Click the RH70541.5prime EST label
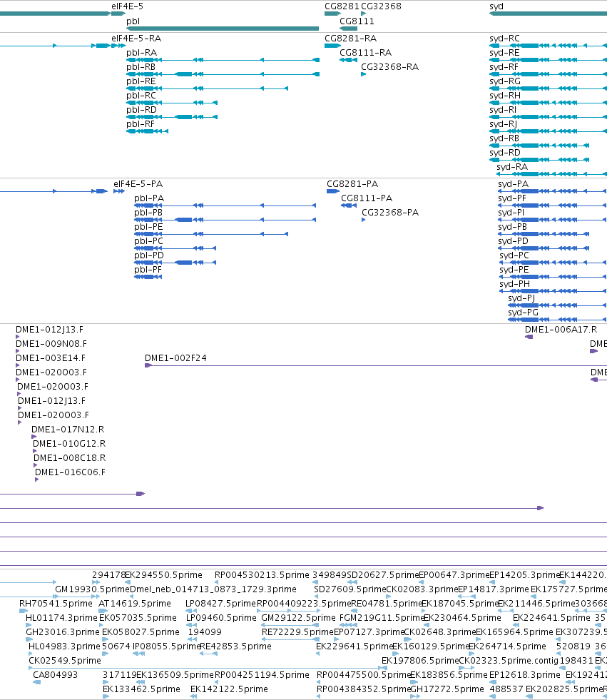The image size is (607, 700). 56,604
